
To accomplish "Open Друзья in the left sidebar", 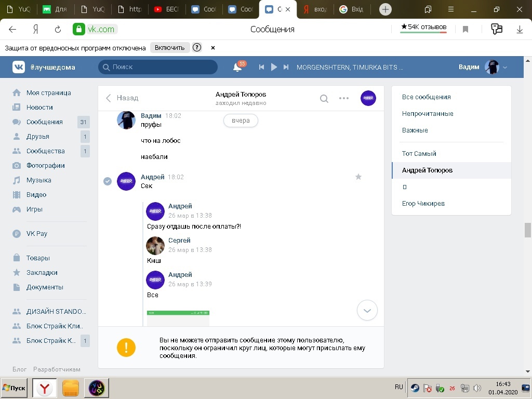I will (x=38, y=137).
